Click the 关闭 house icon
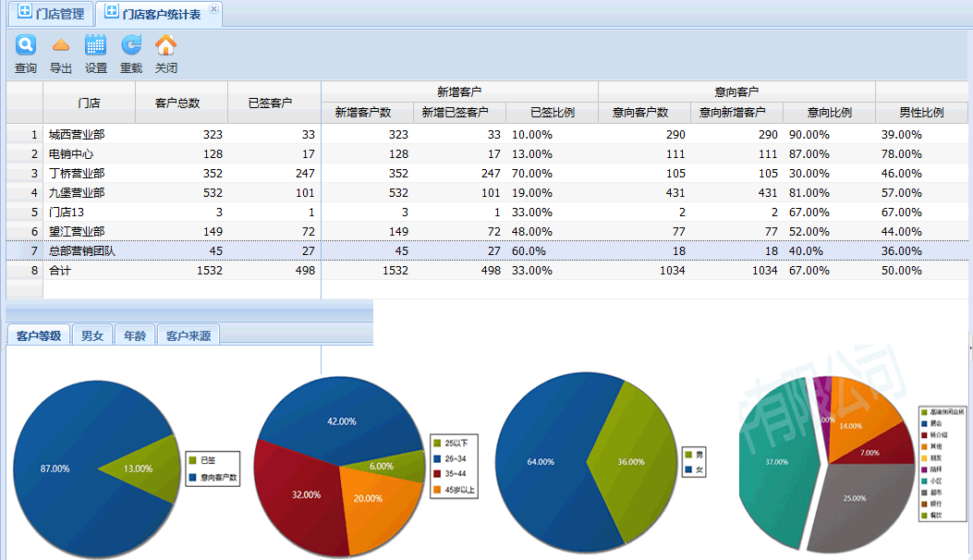 [x=165, y=45]
